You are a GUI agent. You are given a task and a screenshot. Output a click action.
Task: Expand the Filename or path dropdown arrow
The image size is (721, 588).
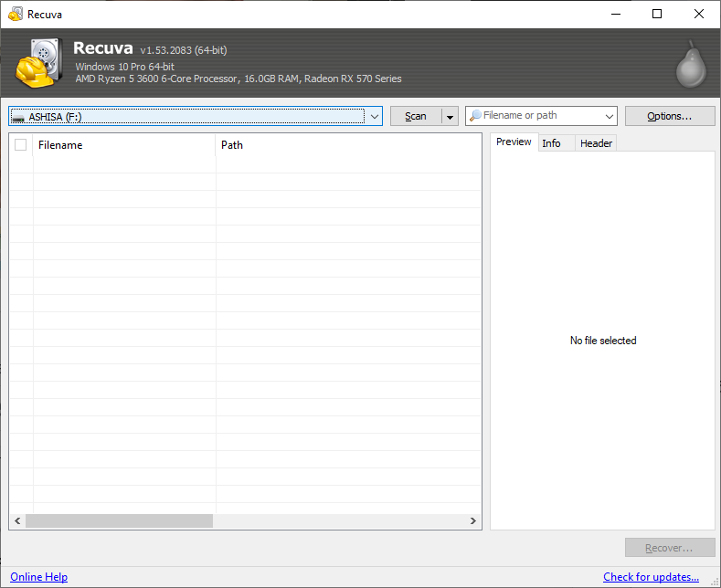[610, 116]
